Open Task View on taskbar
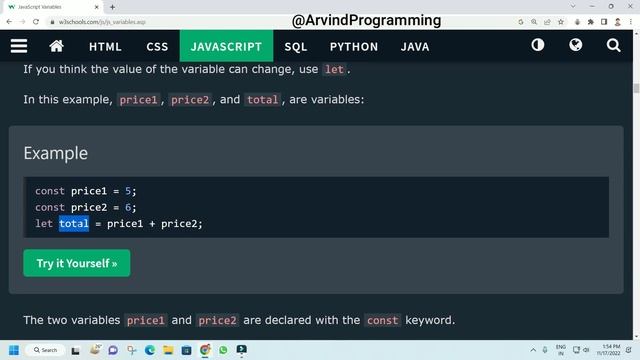Screen dimensions: 640x360 (76, 350)
